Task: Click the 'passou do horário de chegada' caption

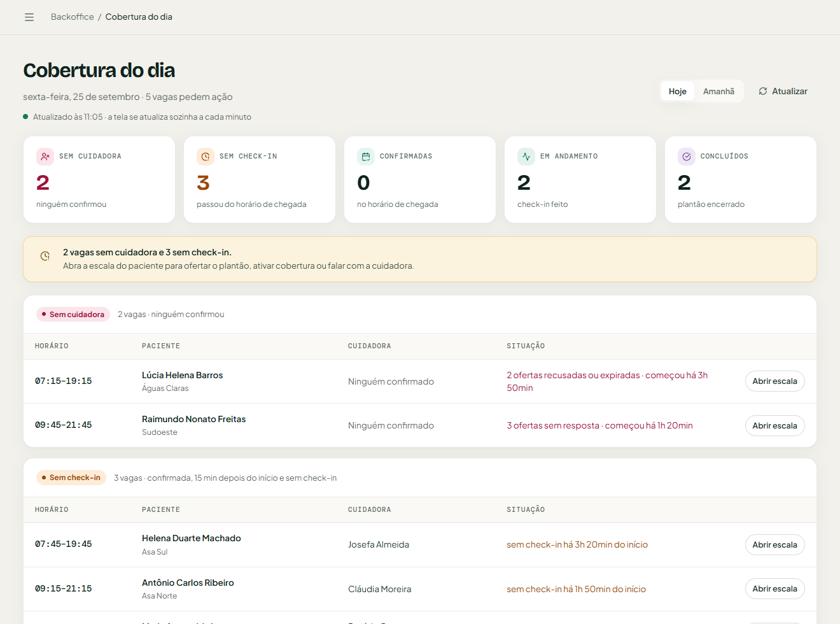Action: click(251, 204)
